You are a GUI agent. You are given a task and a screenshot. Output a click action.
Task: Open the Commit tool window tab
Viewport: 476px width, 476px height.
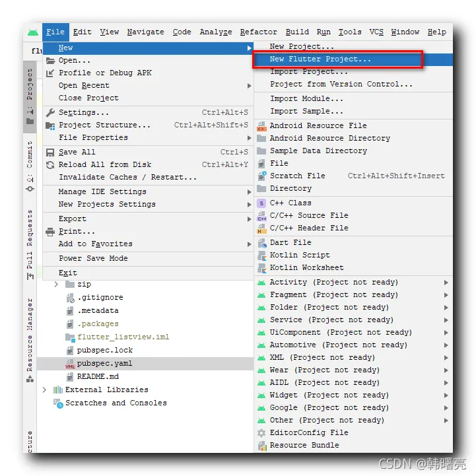pyautogui.click(x=30, y=166)
